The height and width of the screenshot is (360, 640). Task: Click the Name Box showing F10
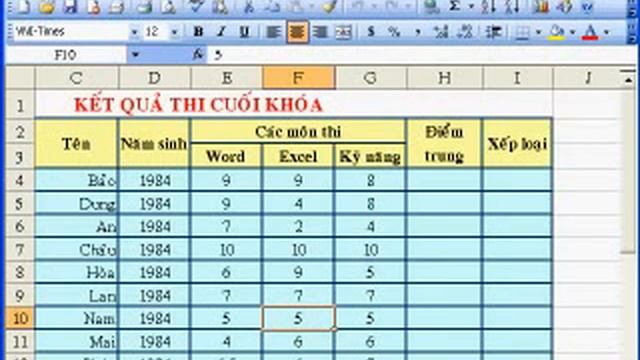(x=67, y=55)
